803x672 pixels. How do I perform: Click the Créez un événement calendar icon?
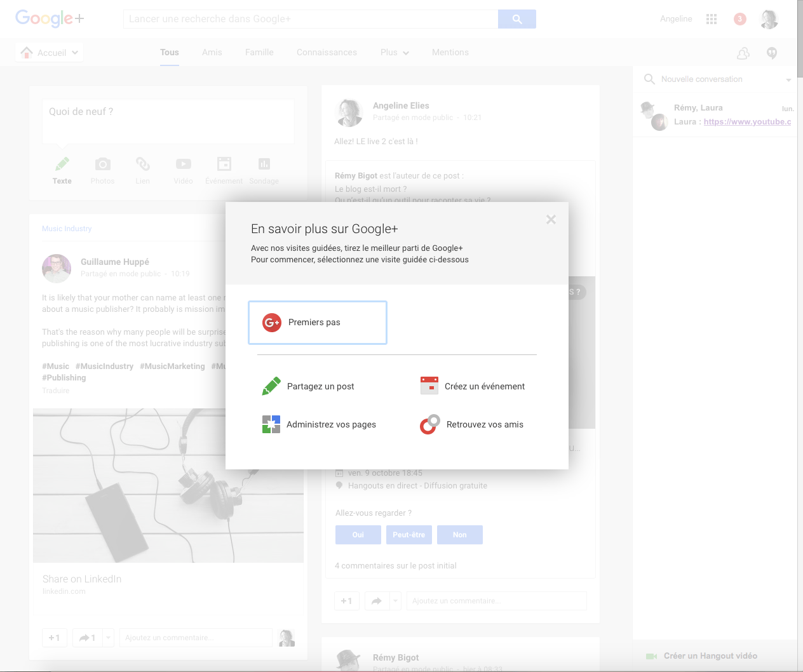(429, 386)
